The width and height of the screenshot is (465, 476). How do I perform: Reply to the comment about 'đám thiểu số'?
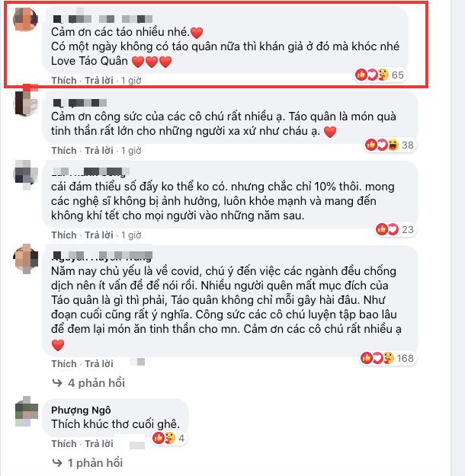[99, 235]
